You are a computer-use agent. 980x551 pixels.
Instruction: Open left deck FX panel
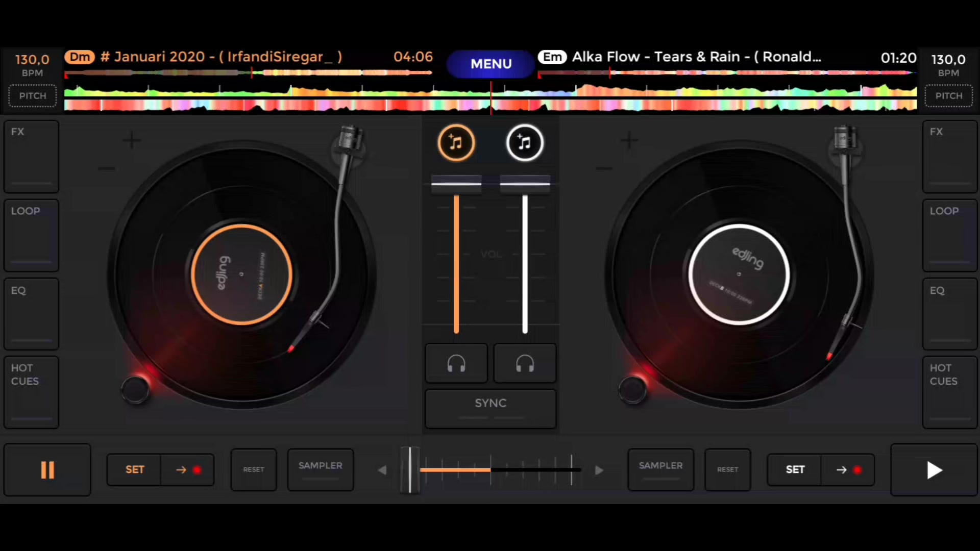coord(32,157)
